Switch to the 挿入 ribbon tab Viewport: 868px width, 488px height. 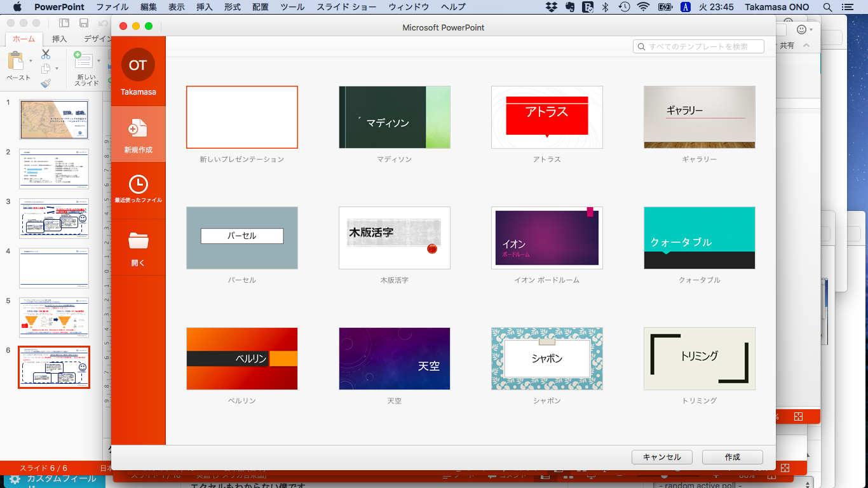59,39
